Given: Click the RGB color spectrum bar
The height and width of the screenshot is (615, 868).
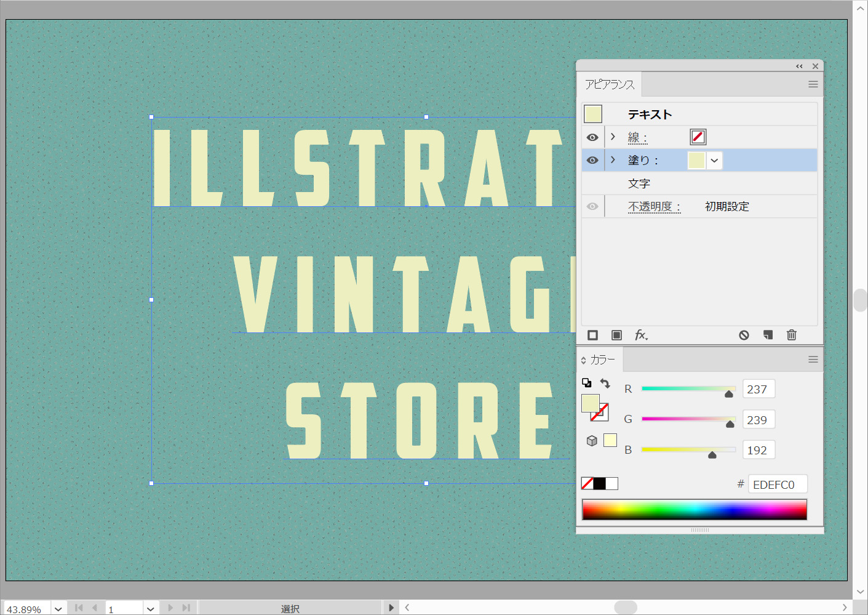Looking at the screenshot, I should tap(694, 510).
